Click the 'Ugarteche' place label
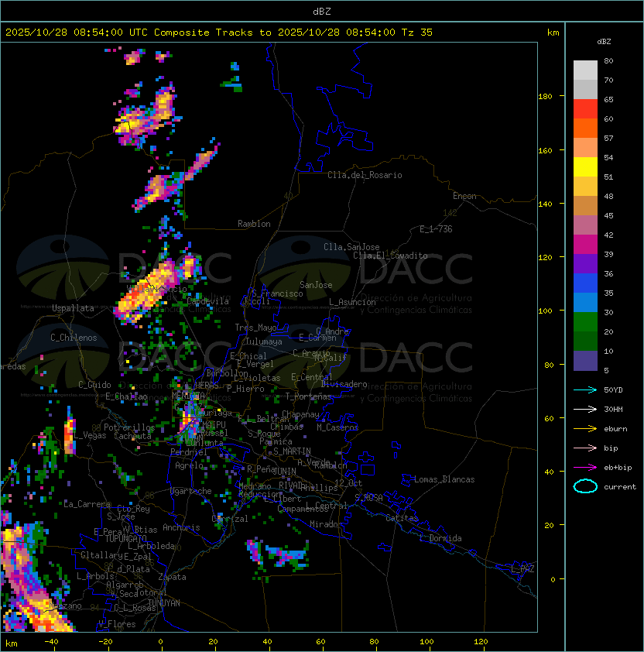Screen dimensions: 644x652 point(191,491)
